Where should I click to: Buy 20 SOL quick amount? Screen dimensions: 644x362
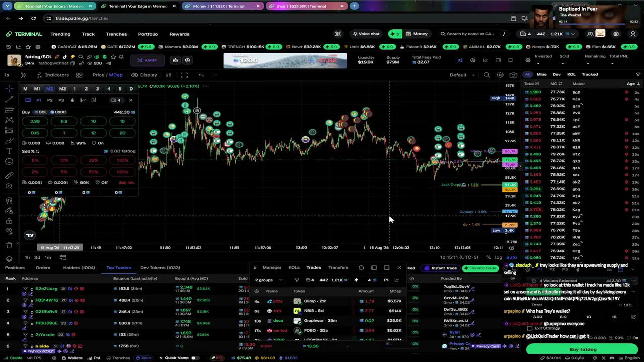pos(122,133)
